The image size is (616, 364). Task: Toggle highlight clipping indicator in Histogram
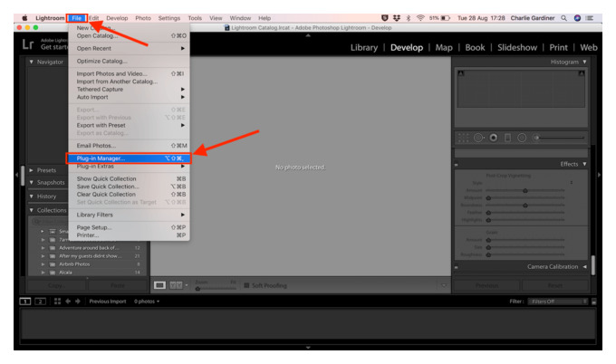(582, 73)
